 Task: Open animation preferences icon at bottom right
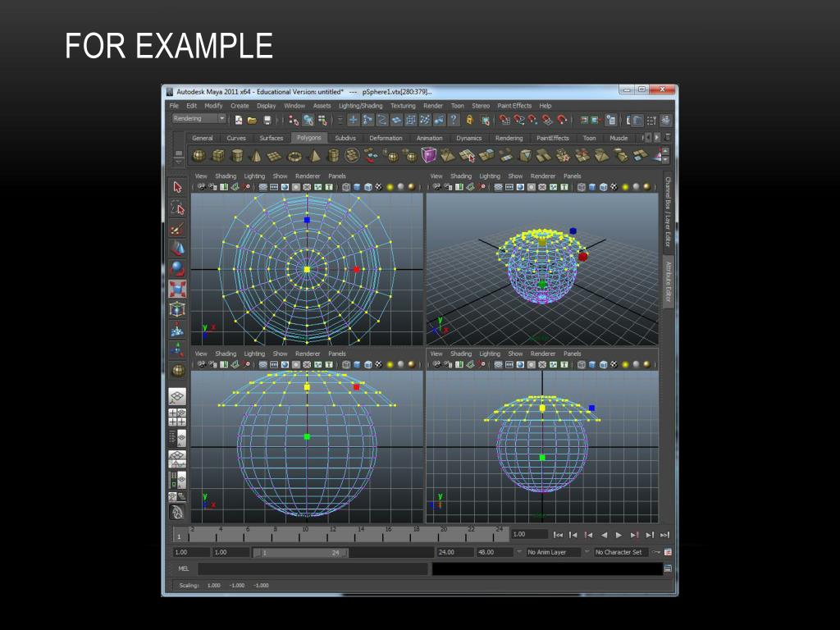pos(668,552)
